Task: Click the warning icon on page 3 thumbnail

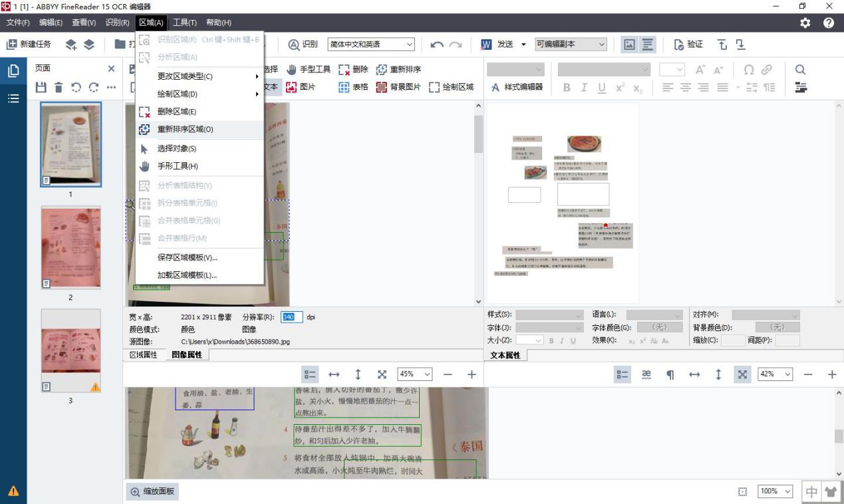Action: tap(95, 387)
